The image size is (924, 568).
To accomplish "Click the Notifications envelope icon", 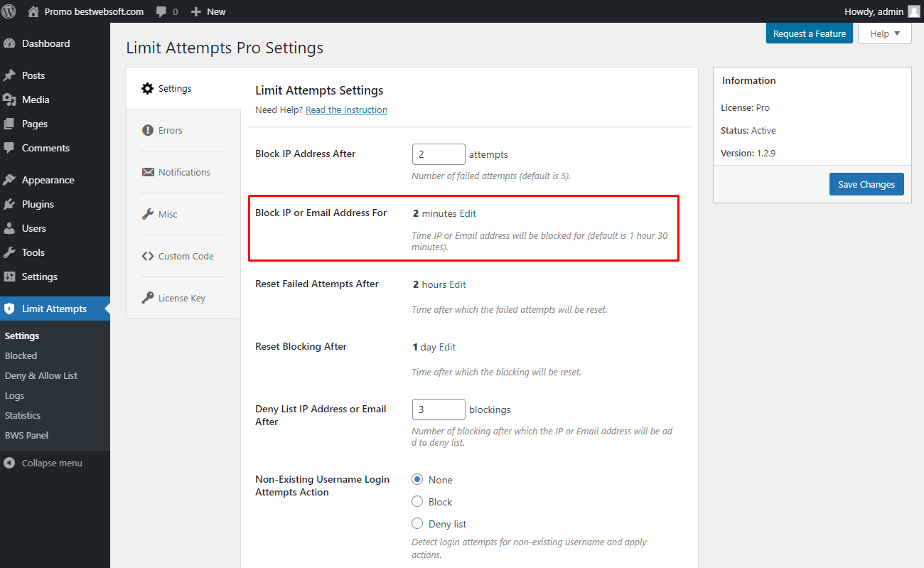I will pos(148,172).
